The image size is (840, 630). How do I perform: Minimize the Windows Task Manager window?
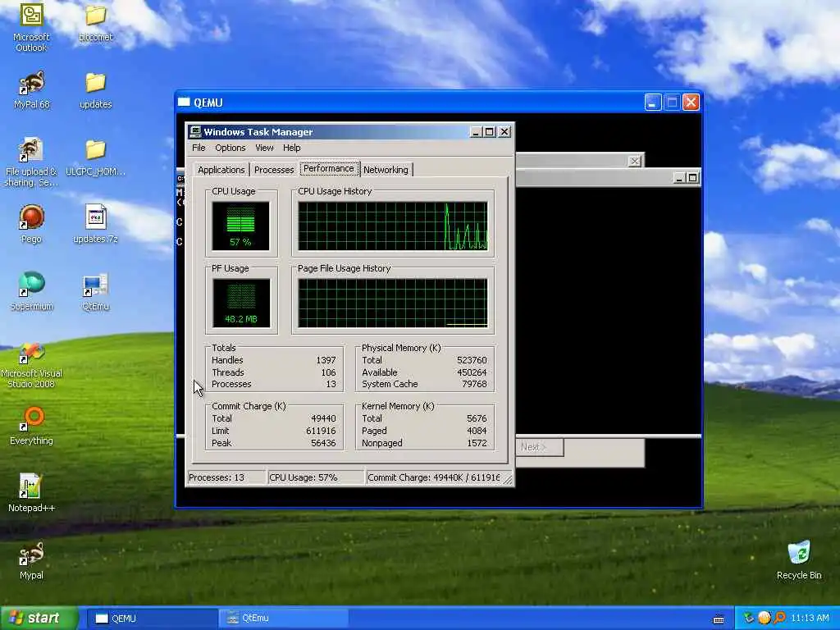[x=476, y=132]
